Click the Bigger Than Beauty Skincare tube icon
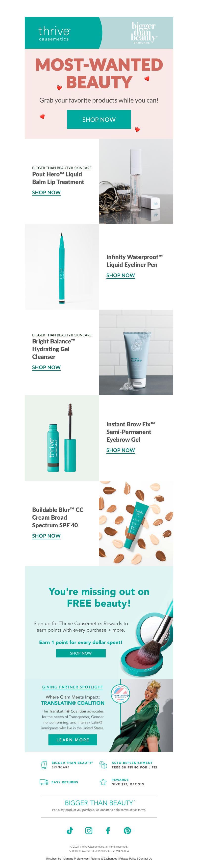This screenshot has width=198, height=868. tap(44, 764)
